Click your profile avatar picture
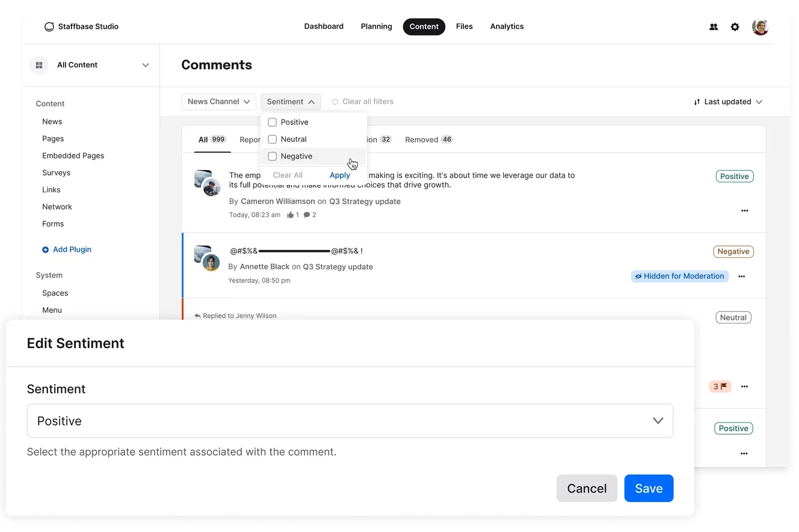This screenshot has height=532, width=799. tap(760, 26)
